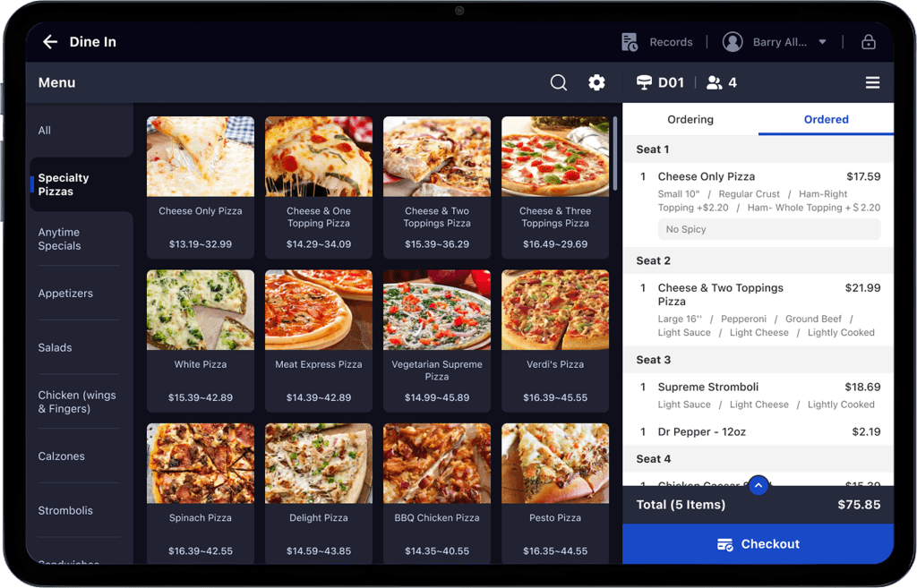This screenshot has width=917, height=588.
Task: Click the table D01 icon
Action: [x=644, y=82]
